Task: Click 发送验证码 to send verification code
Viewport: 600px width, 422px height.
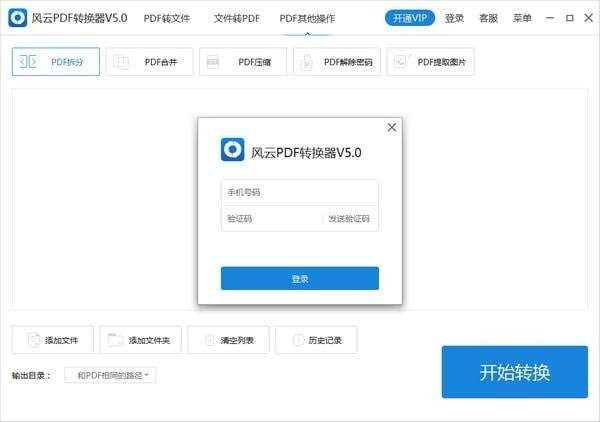Action: coord(349,219)
